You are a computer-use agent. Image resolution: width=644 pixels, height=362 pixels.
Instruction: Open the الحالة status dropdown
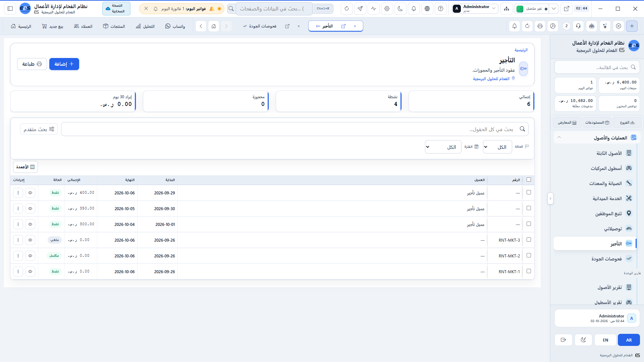tap(497, 147)
